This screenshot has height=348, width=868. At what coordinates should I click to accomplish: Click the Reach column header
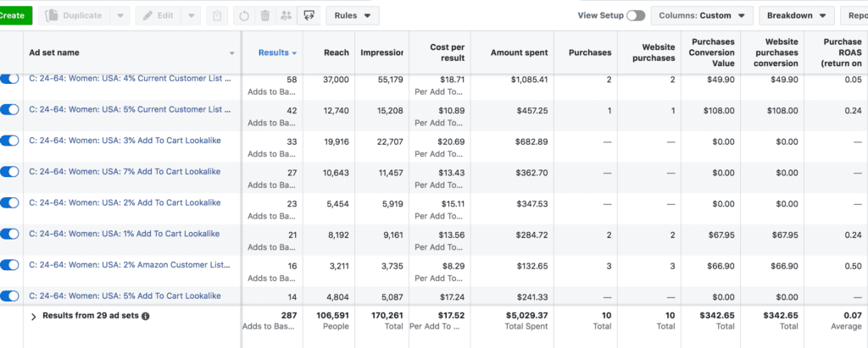click(x=337, y=52)
